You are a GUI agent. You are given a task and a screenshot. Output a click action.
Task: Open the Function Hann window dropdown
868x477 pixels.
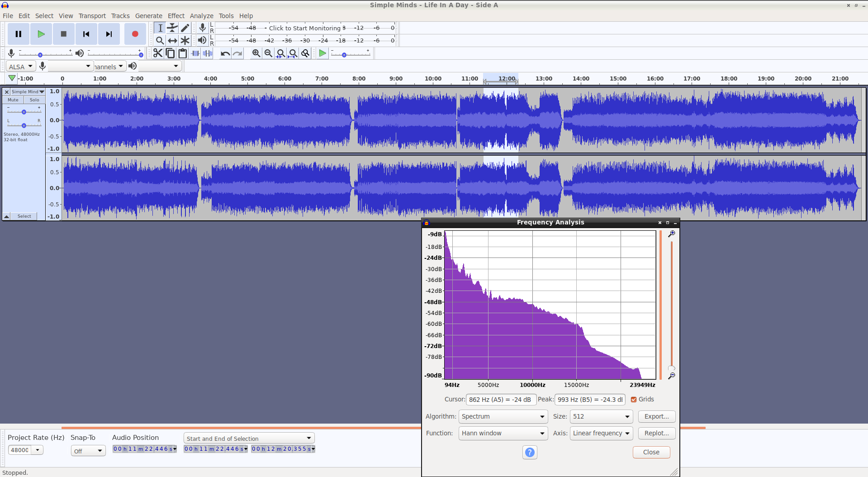tap(503, 433)
